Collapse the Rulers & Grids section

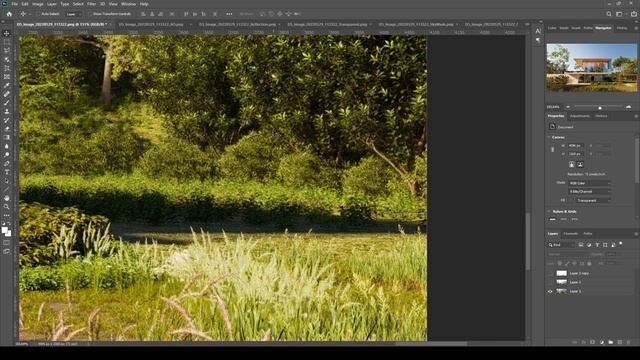[549, 211]
